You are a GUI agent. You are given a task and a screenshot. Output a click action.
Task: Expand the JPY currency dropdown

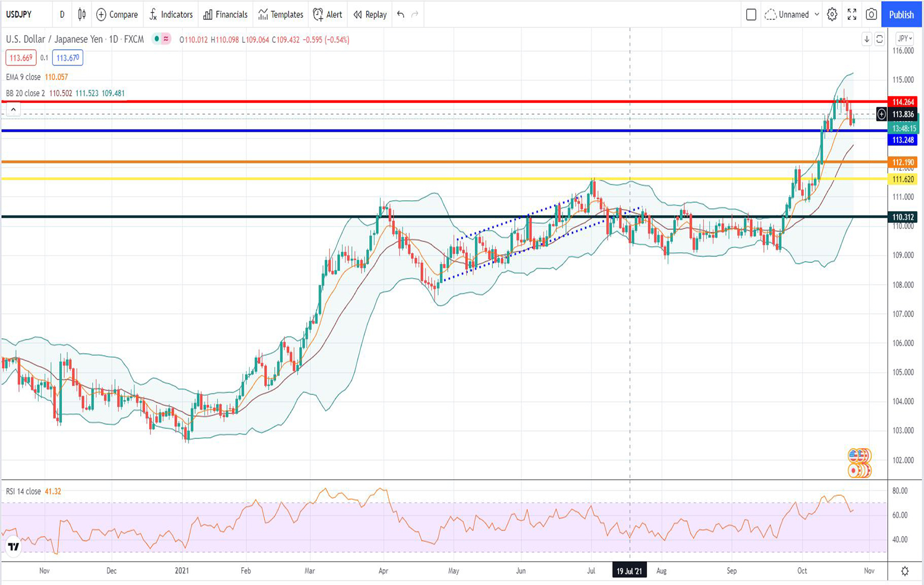point(905,39)
